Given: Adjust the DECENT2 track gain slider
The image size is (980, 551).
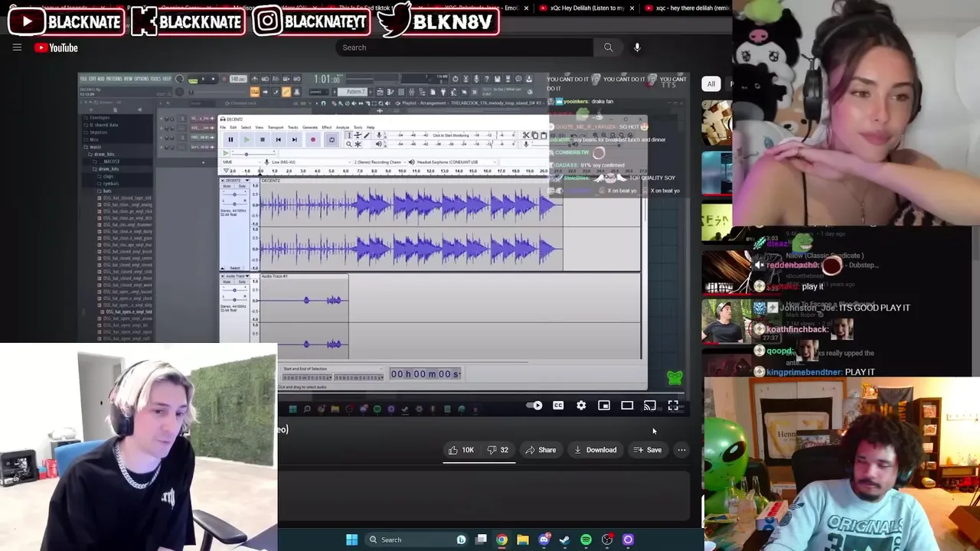Looking at the screenshot, I should [235, 194].
